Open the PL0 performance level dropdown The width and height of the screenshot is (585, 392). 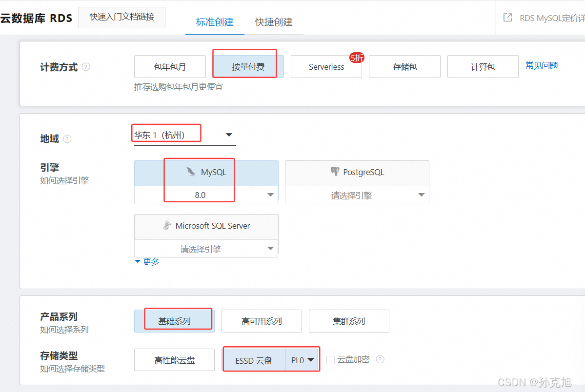[x=302, y=360]
